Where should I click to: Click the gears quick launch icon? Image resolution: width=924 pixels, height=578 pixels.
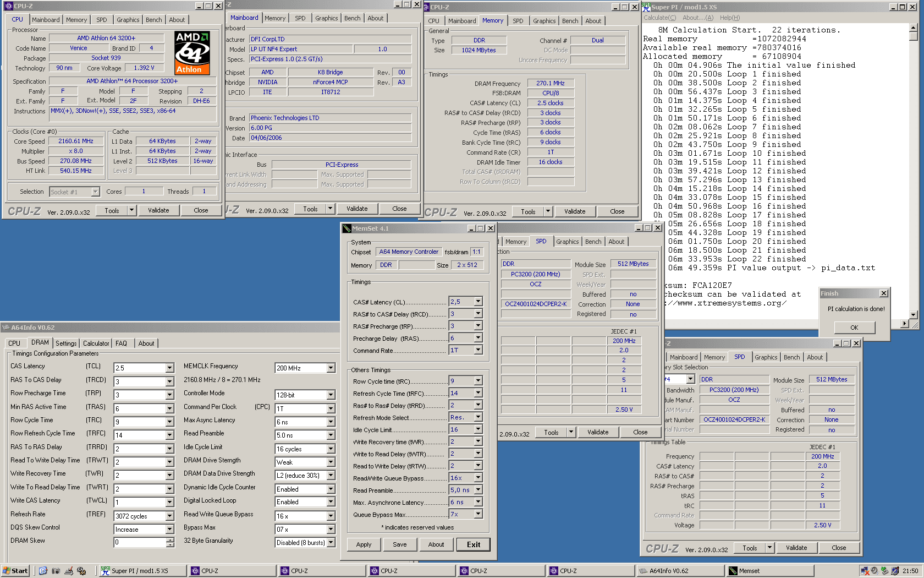[81, 571]
